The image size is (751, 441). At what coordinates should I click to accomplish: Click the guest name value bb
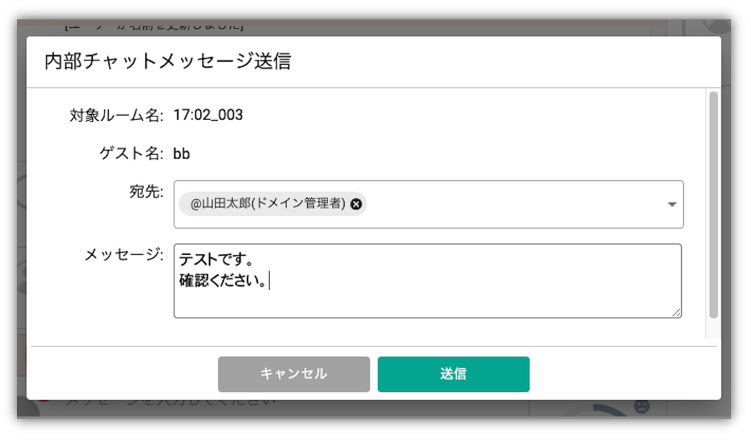coord(182,154)
